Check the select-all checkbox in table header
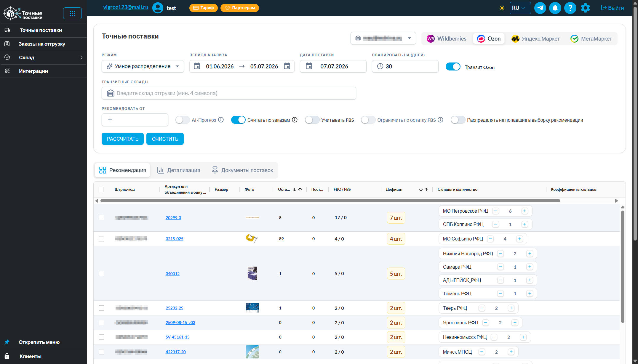 pyautogui.click(x=101, y=190)
